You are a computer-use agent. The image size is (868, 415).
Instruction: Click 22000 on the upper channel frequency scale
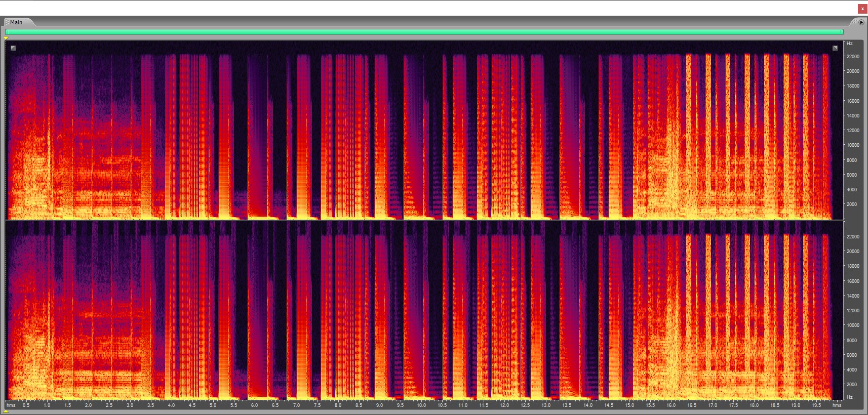point(853,57)
